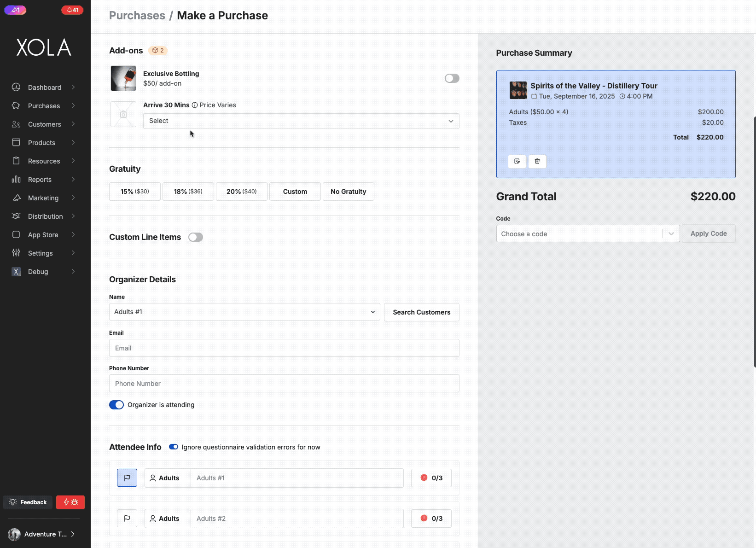Click the red lightning bug report button
Screen dimensions: 756x548
[70, 502]
